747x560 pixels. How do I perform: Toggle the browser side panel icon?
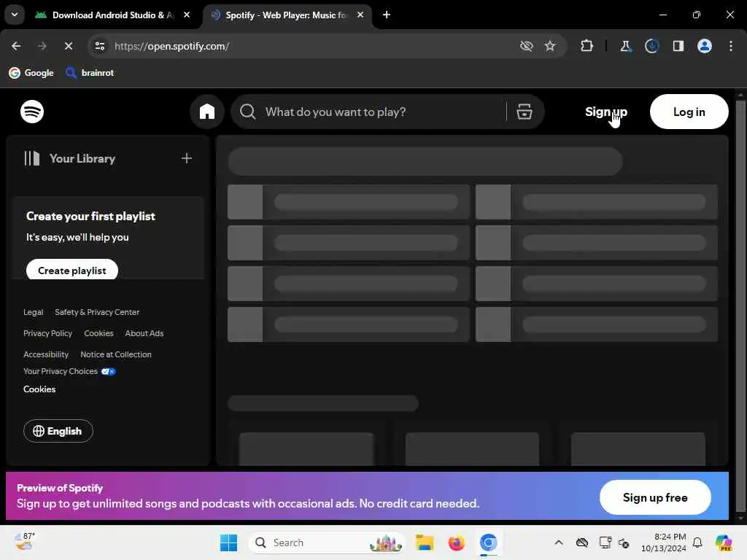678,46
